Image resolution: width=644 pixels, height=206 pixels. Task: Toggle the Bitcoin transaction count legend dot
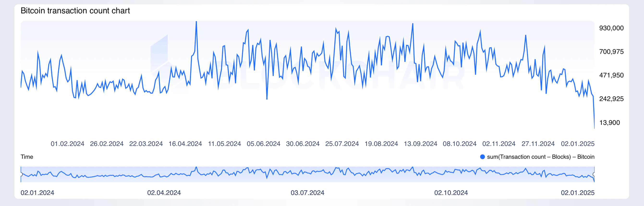[482, 157]
